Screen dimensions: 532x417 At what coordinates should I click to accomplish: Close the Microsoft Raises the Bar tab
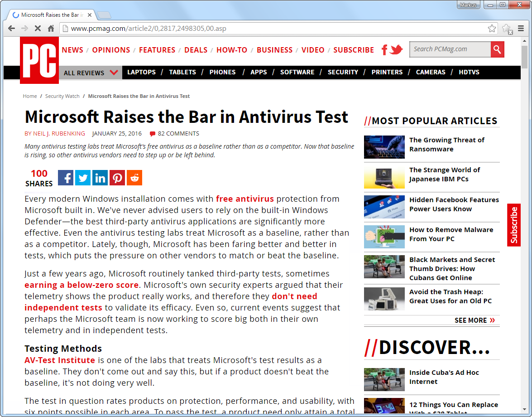pos(90,15)
